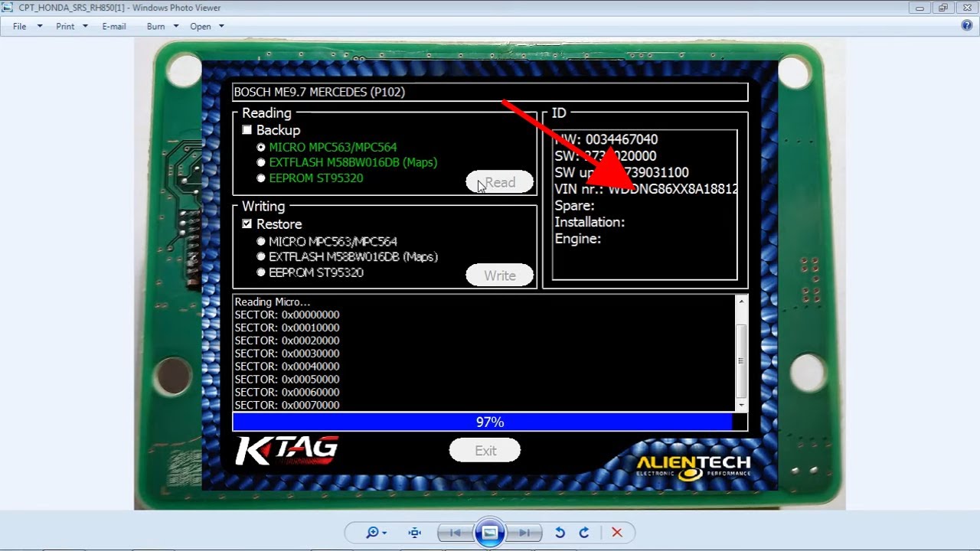The image size is (980, 551).
Task: Click the K-TAG logo
Action: tap(287, 451)
